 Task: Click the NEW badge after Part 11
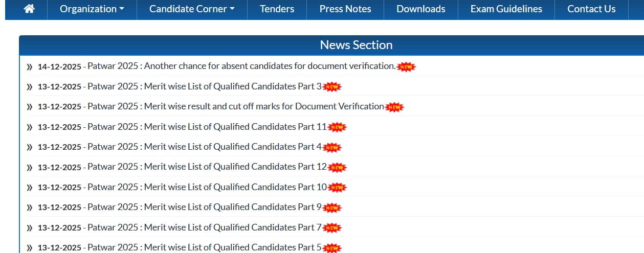[x=337, y=127]
